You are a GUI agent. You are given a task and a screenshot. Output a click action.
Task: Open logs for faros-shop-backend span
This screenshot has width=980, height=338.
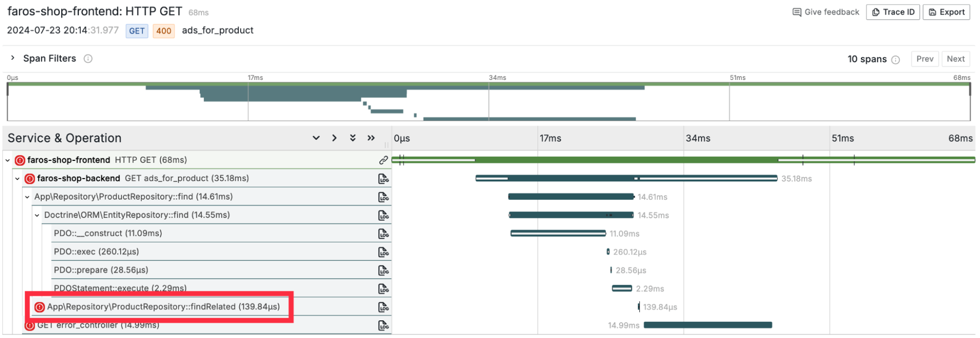coord(383,179)
